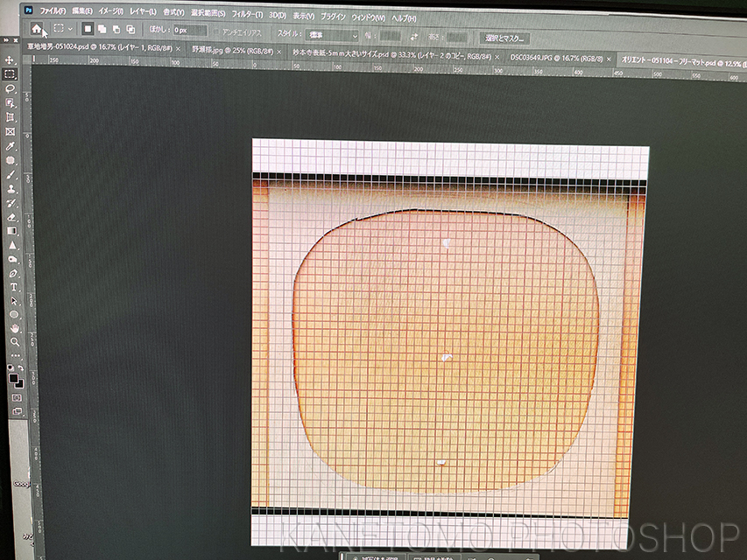The width and height of the screenshot is (747, 560).
Task: Select the Sponge/Dodge tool
Action: [x=13, y=260]
